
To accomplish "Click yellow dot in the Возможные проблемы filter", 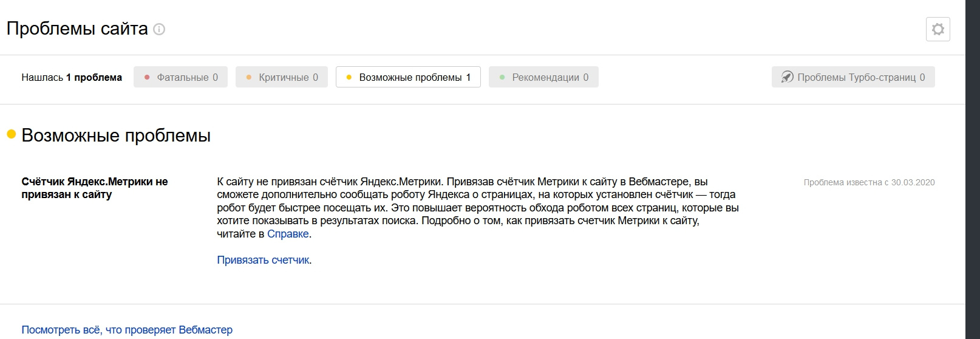I will (349, 77).
